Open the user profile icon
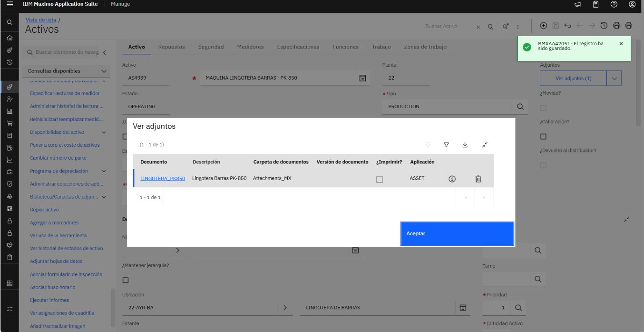This screenshot has width=644, height=332. point(632,4)
